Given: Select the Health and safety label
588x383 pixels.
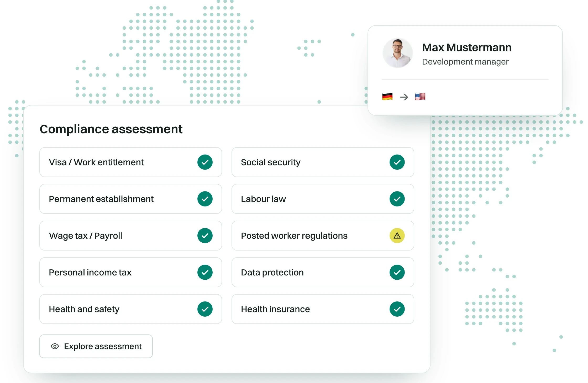Looking at the screenshot, I should pyautogui.click(x=84, y=309).
